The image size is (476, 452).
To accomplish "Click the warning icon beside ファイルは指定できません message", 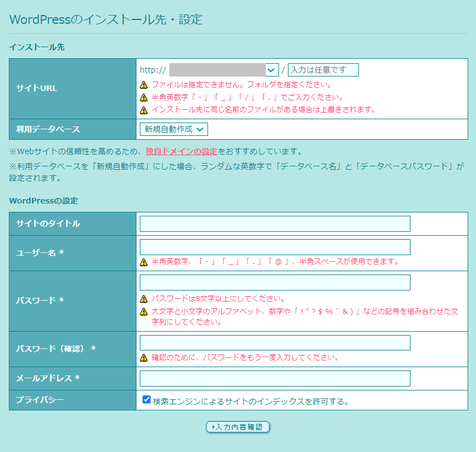I will pos(144,84).
